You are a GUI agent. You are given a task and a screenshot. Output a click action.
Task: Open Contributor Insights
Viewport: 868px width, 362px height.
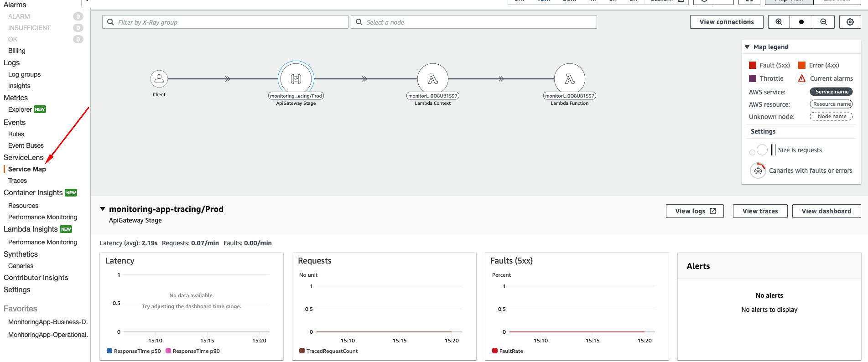36,278
